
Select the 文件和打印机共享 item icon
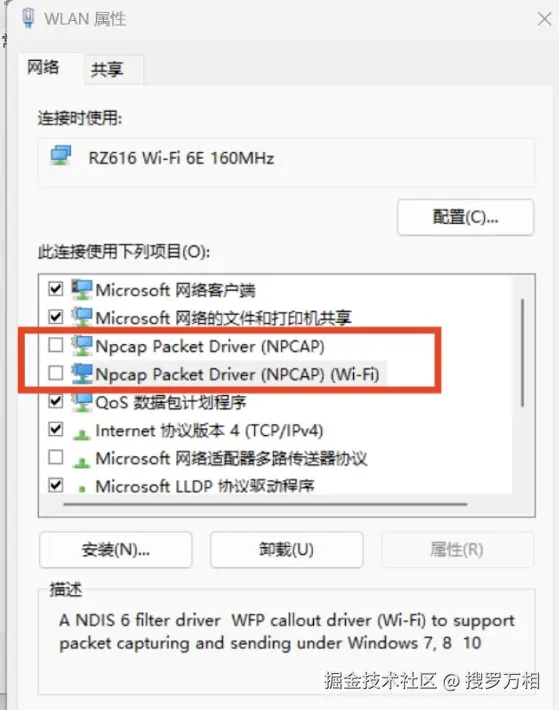pos(82,317)
